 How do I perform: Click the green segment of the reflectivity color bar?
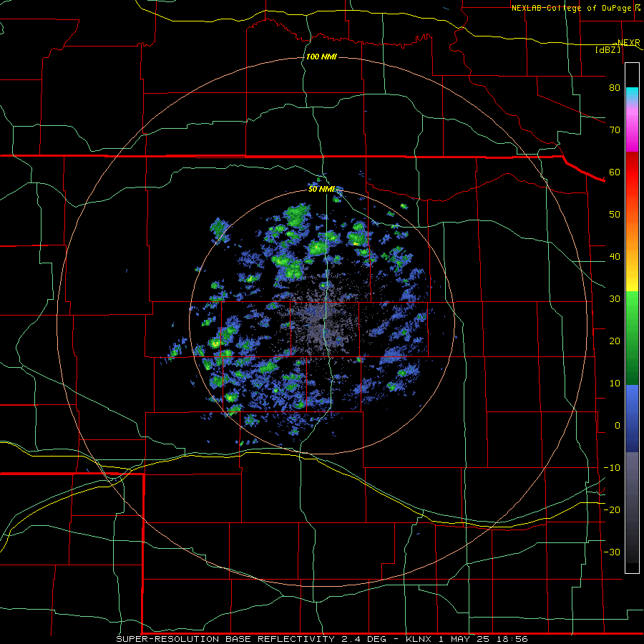(632, 338)
